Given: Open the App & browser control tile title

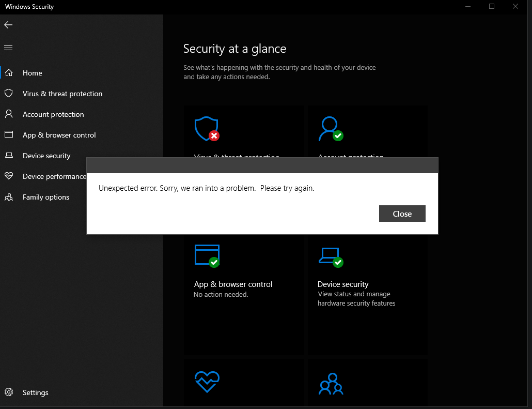Looking at the screenshot, I should click(233, 284).
